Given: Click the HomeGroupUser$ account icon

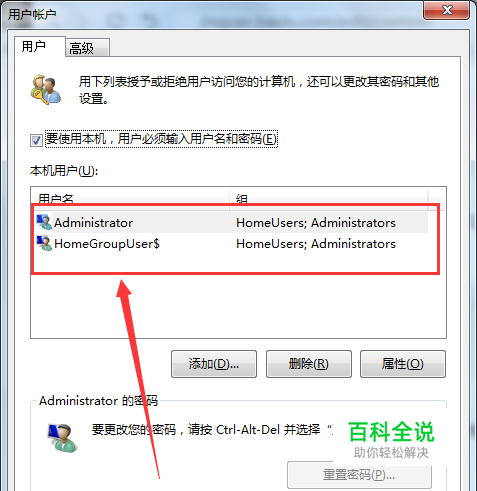Looking at the screenshot, I should pyautogui.click(x=44, y=243).
